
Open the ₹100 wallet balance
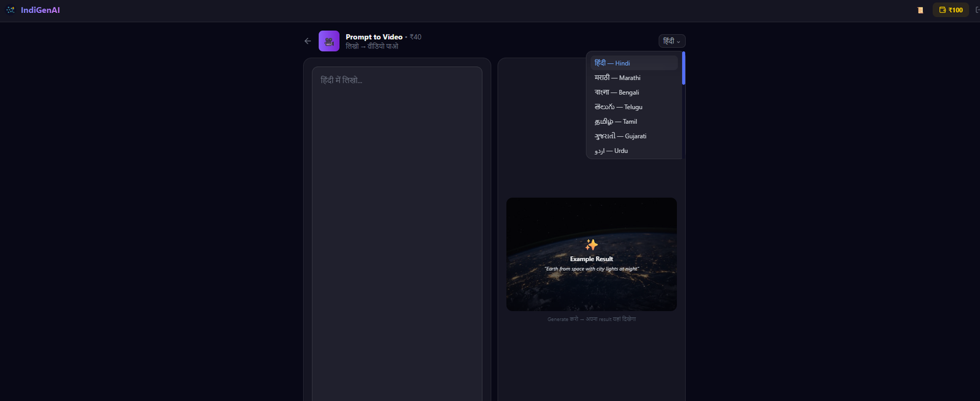click(951, 10)
